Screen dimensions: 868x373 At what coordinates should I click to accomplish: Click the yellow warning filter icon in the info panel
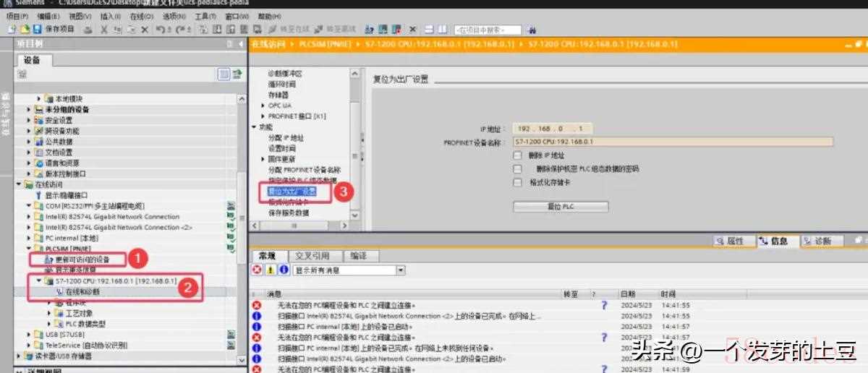pos(271,270)
